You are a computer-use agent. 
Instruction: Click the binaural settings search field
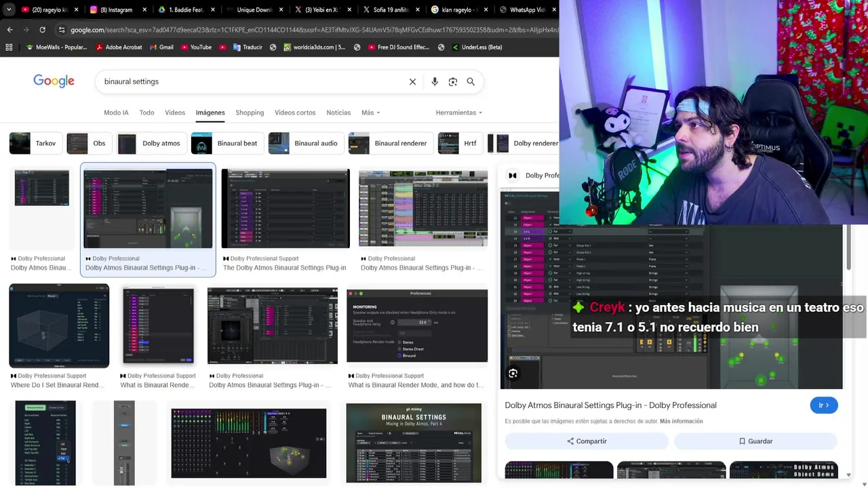[251, 81]
